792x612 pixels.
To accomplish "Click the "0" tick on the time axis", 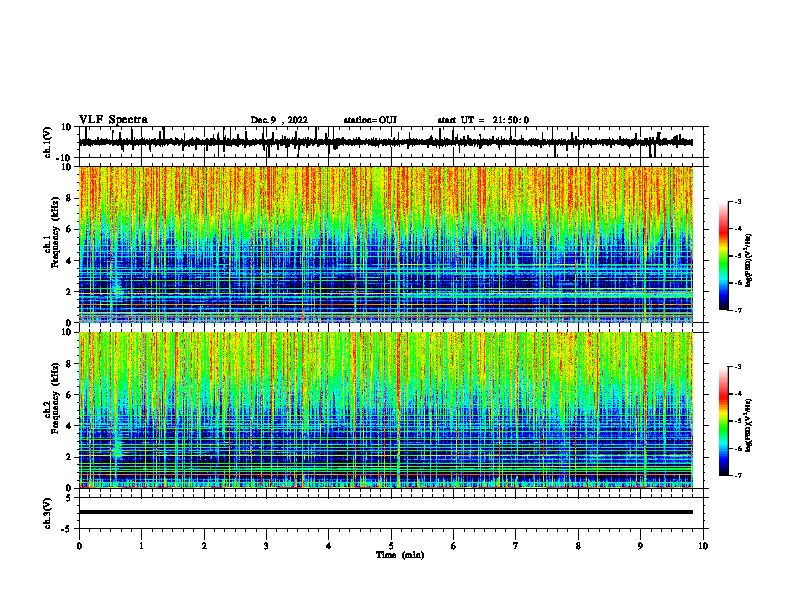I will click(79, 546).
